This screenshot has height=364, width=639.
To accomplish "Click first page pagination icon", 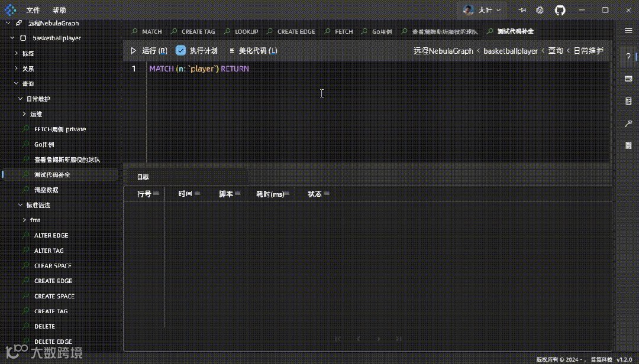I will tap(338, 339).
